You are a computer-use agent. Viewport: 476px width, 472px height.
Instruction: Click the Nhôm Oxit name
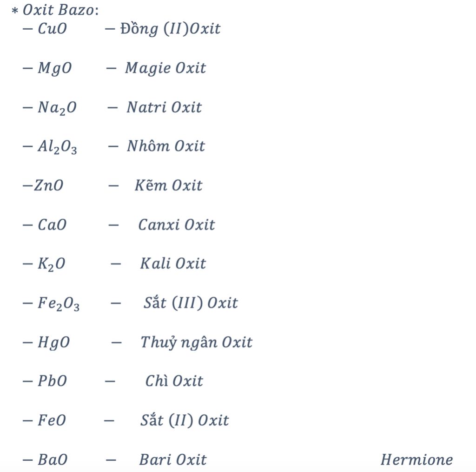coord(166,146)
